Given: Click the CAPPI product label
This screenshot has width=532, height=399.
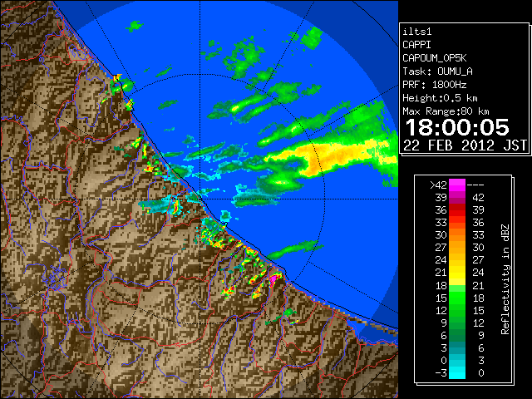Looking at the screenshot, I should click(416, 45).
